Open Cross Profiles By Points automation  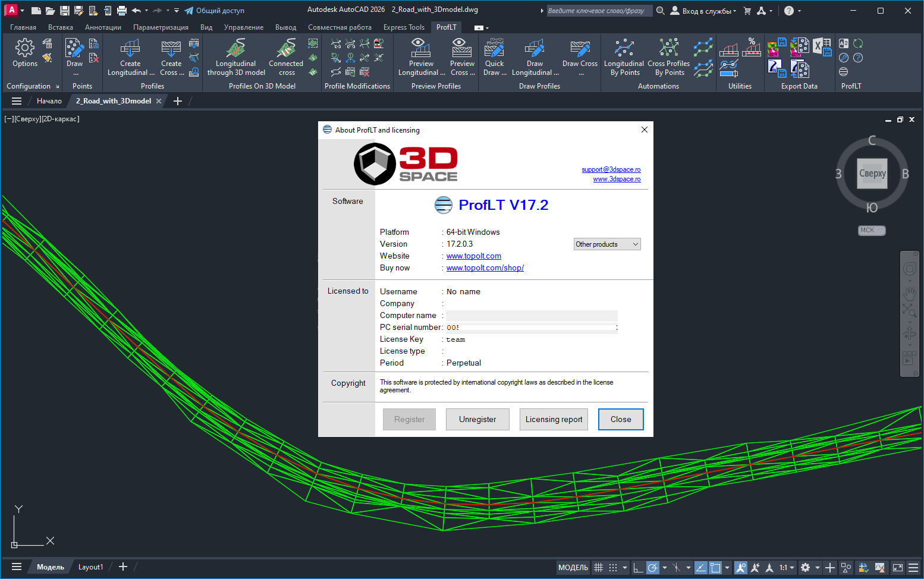[668, 56]
